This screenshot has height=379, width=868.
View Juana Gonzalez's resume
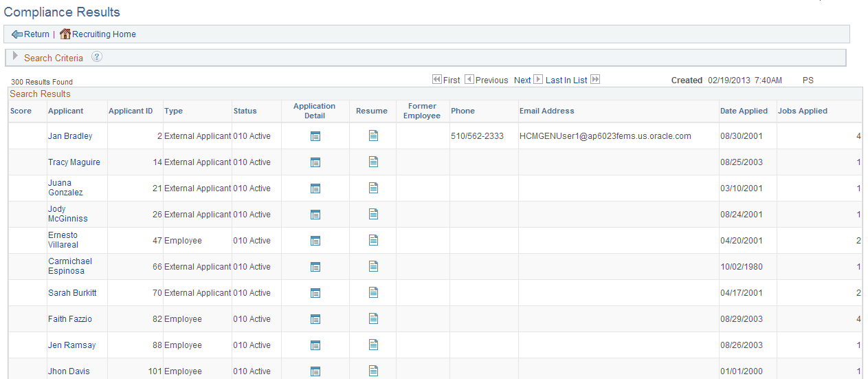(x=373, y=188)
